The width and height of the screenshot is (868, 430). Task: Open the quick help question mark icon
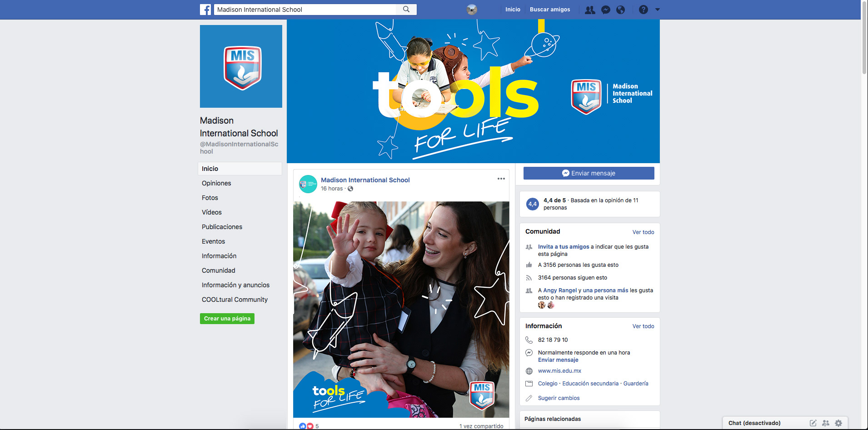pyautogui.click(x=643, y=10)
